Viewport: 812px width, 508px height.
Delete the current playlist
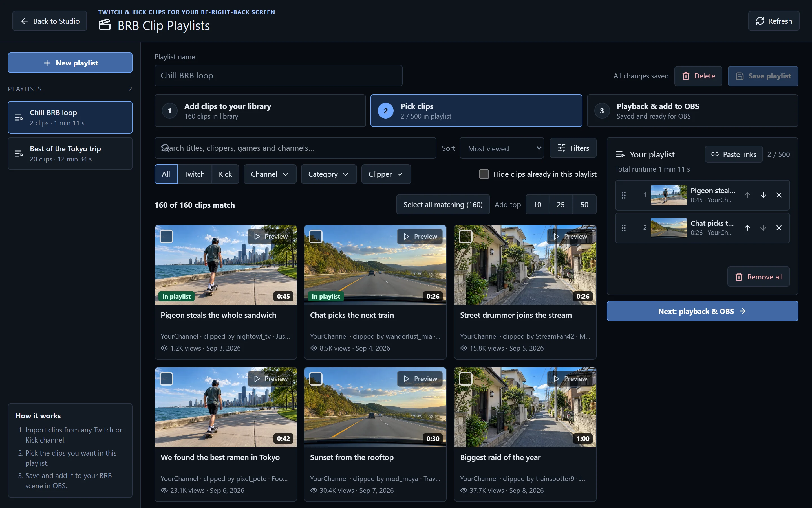(x=698, y=76)
